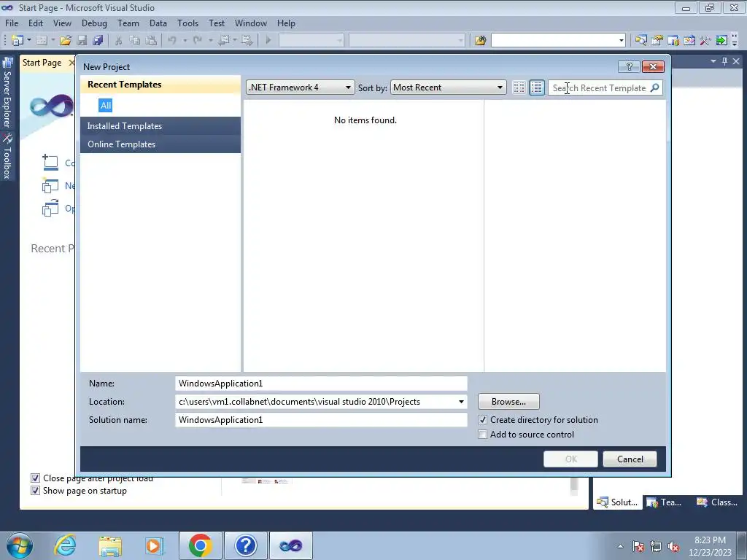Click Connect to Team Foundation icon on Start Page
Screen dimensions: 747x560
(x=50, y=163)
